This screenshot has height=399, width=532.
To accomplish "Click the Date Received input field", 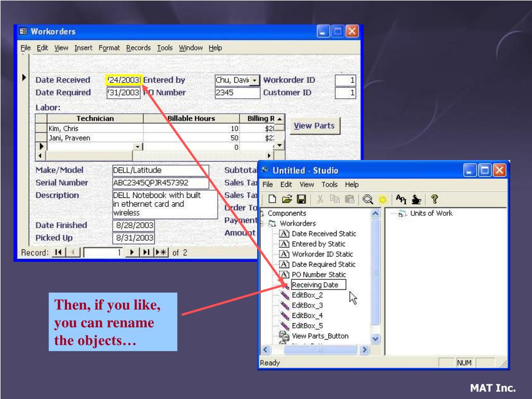I will [124, 80].
